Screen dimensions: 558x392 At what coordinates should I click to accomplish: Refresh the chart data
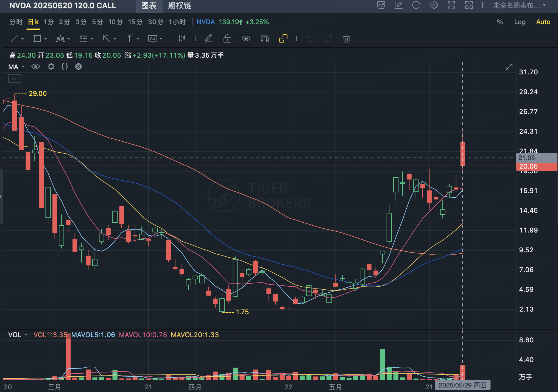click(416, 5)
